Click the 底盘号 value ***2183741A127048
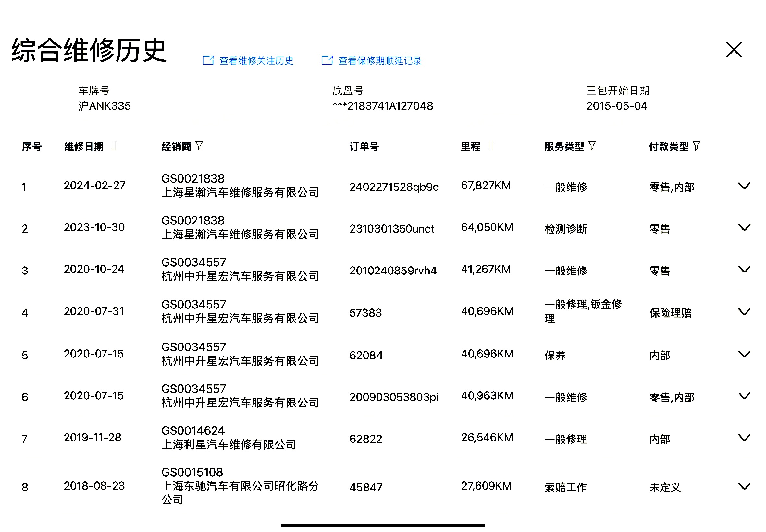Screen dimensions: 766x532 click(x=382, y=106)
